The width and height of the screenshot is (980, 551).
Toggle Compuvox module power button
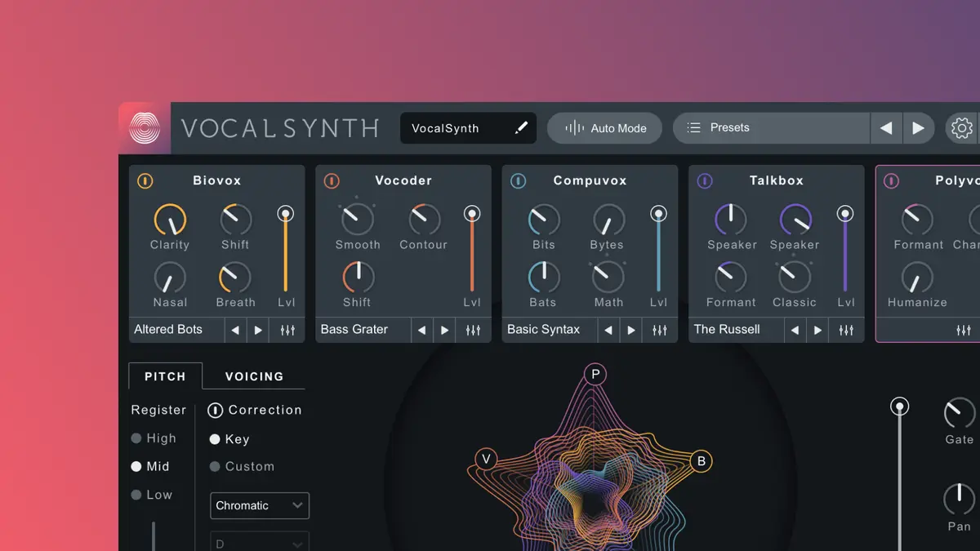tap(518, 181)
